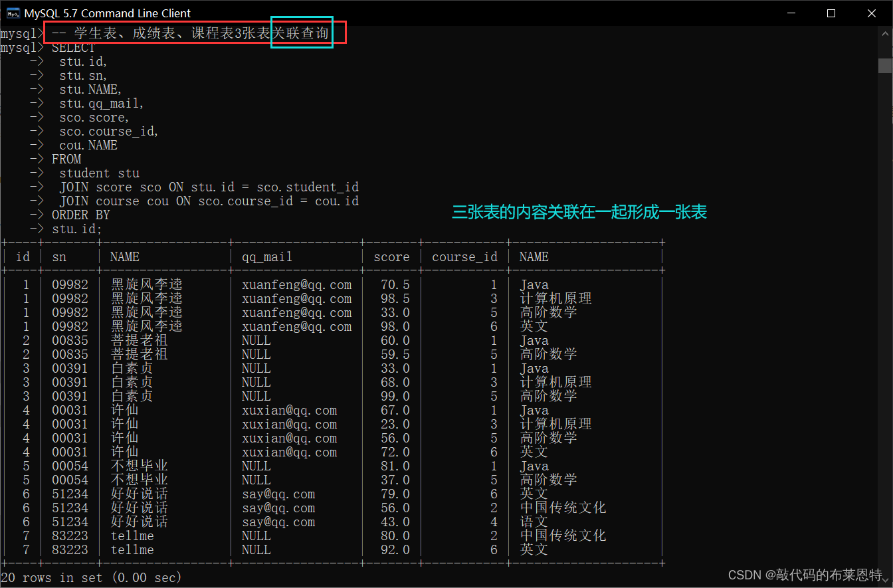The width and height of the screenshot is (893, 588).
Task: Click the score value 59.5
Action: (x=395, y=355)
